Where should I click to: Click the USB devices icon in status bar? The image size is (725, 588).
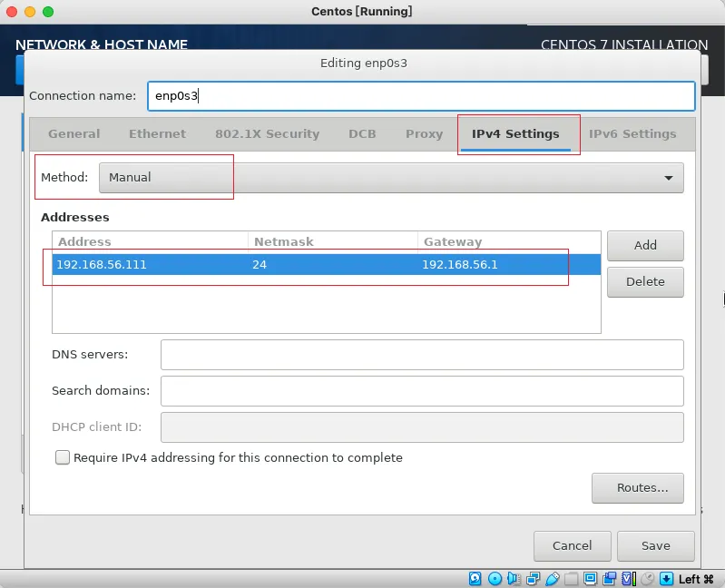pyautogui.click(x=552, y=579)
